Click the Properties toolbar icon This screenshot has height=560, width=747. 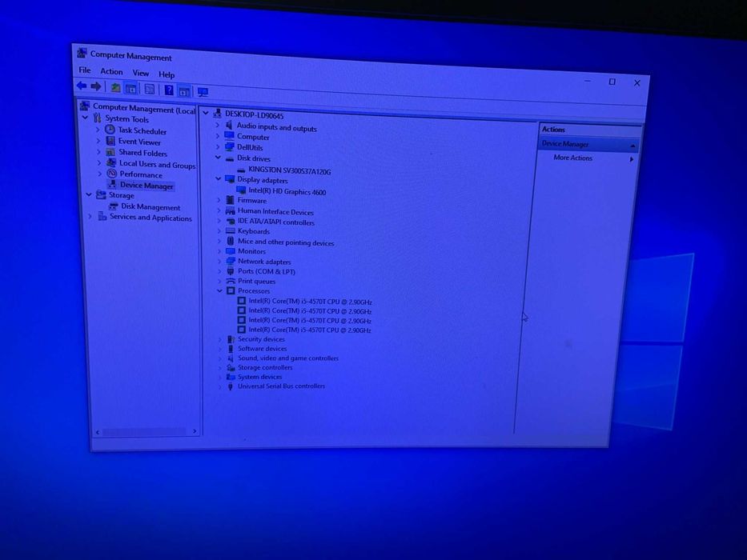point(150,90)
